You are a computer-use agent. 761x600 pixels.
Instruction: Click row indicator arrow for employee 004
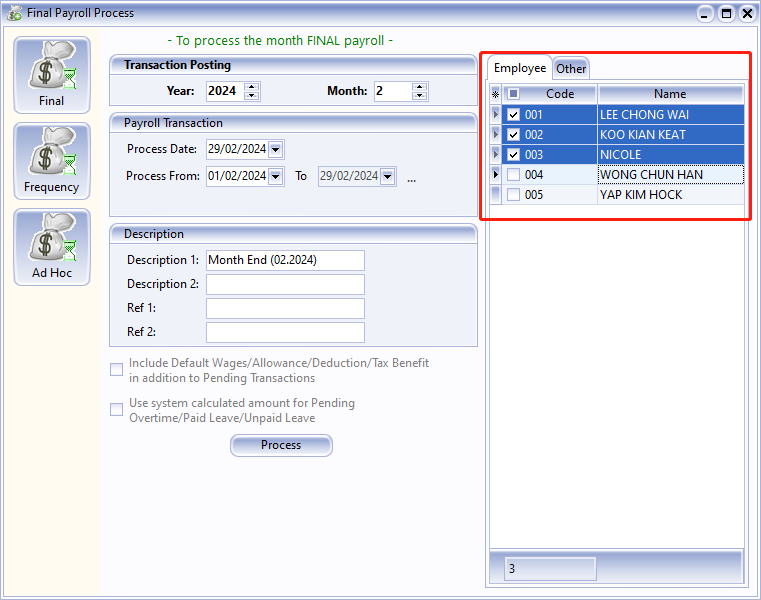pos(495,175)
